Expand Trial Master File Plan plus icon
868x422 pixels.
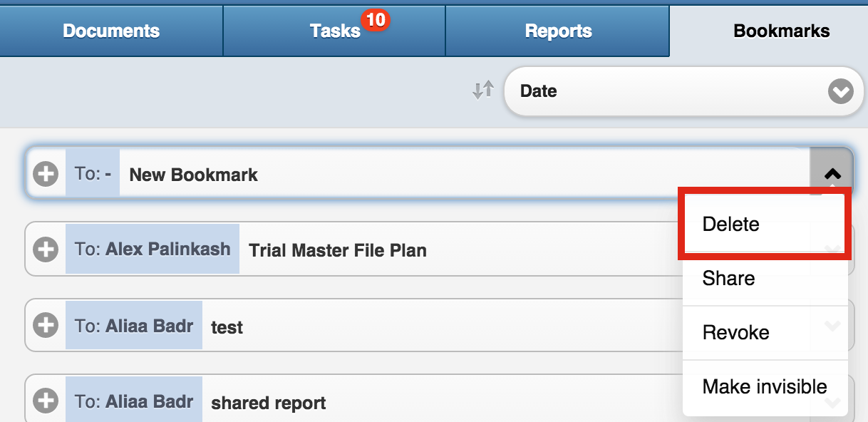click(46, 249)
